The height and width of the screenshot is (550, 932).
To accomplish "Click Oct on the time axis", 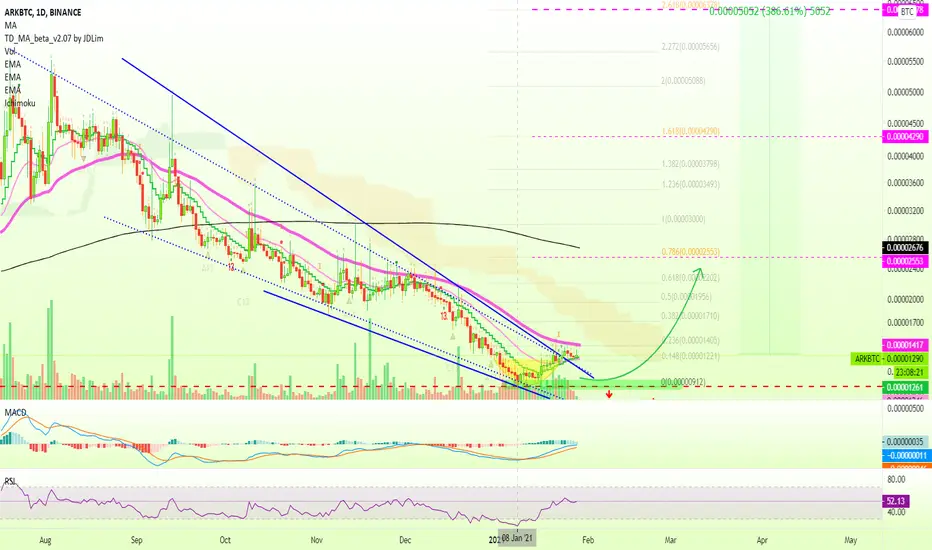I will (225, 540).
